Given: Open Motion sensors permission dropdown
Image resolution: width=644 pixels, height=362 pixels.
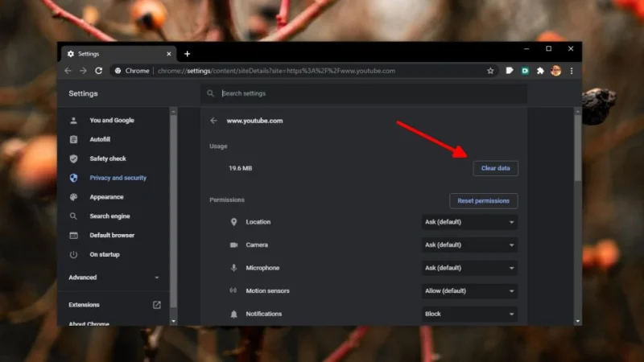Looking at the screenshot, I should (x=469, y=291).
